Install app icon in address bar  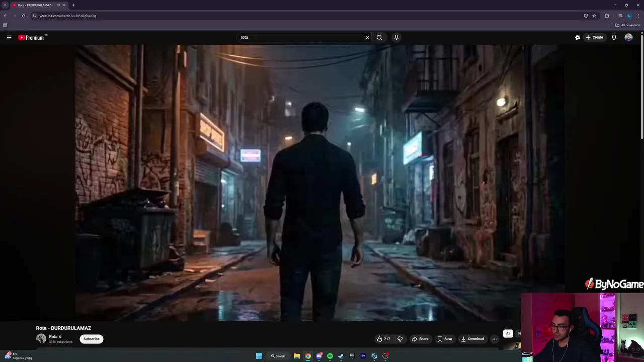[586, 16]
